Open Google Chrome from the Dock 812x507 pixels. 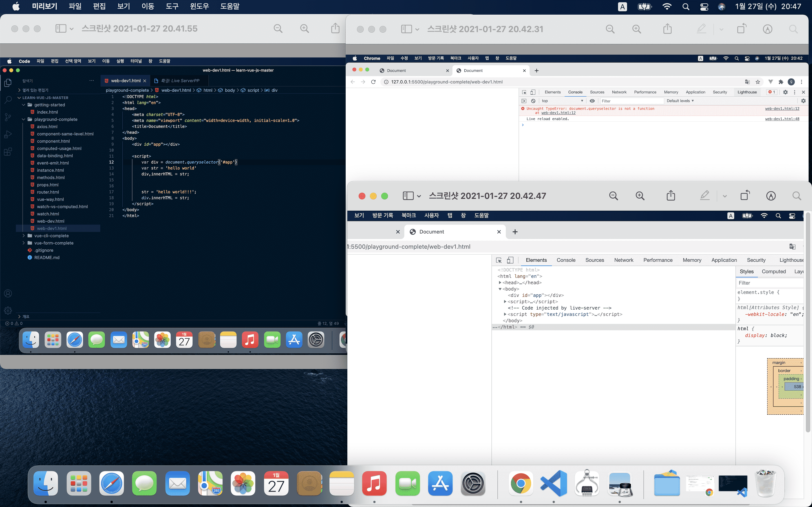click(521, 484)
